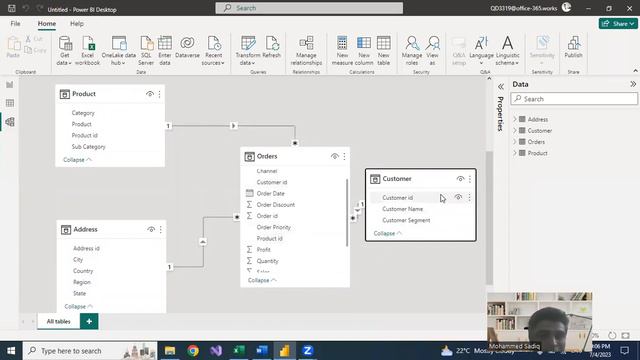Launch Transform data editor
Viewport: 640px width, 360px height.
coord(248,51)
